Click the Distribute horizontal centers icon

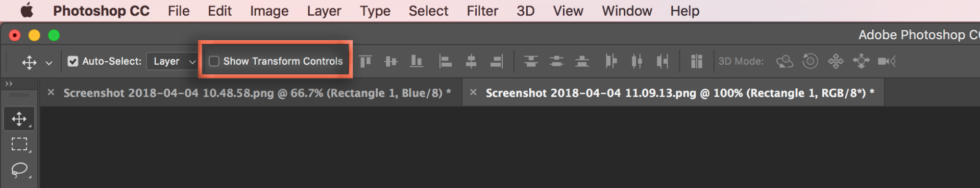[636, 62]
